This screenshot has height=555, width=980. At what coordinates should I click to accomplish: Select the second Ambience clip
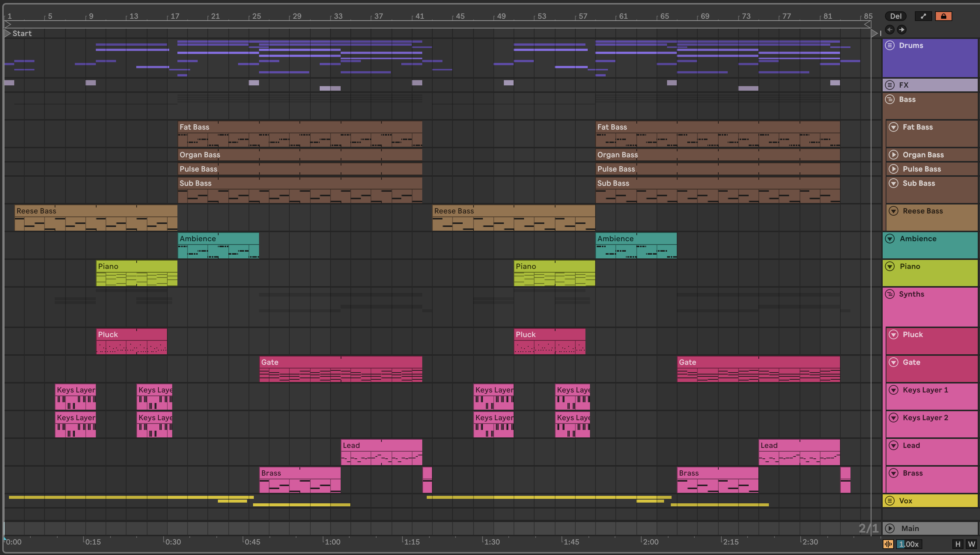[636, 246]
